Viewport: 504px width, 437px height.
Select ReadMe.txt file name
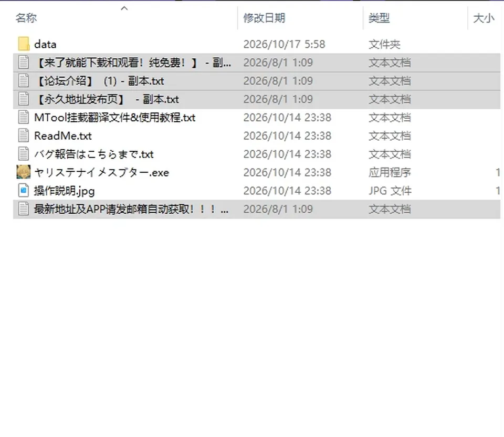pyautogui.click(x=63, y=136)
